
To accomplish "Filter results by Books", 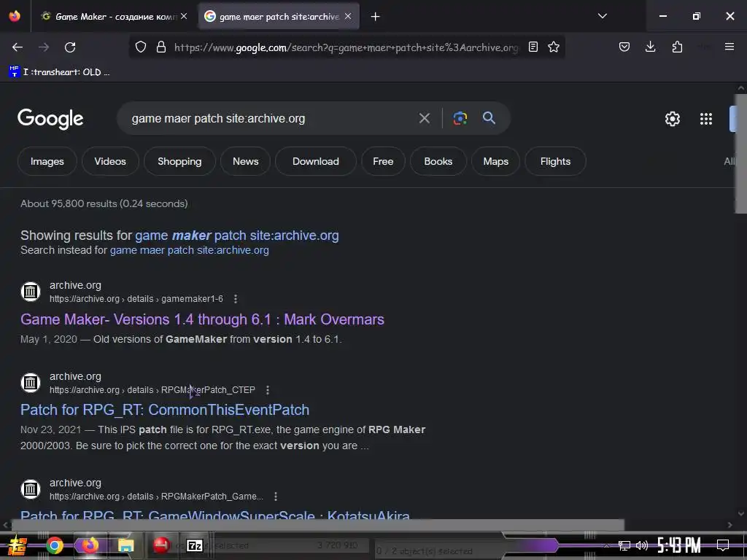I will [438, 161].
